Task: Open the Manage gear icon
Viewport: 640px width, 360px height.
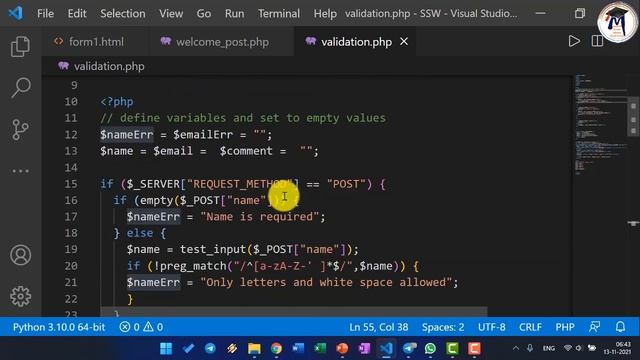Action: click(x=20, y=296)
